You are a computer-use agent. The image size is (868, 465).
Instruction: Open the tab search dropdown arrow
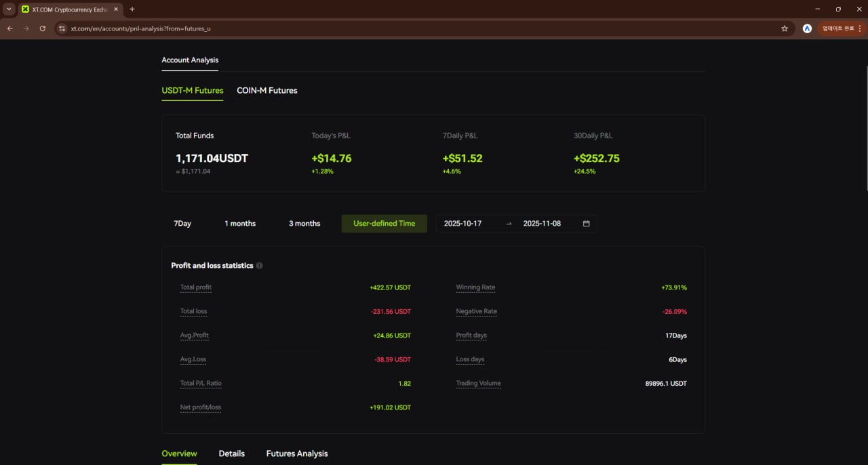coord(9,9)
